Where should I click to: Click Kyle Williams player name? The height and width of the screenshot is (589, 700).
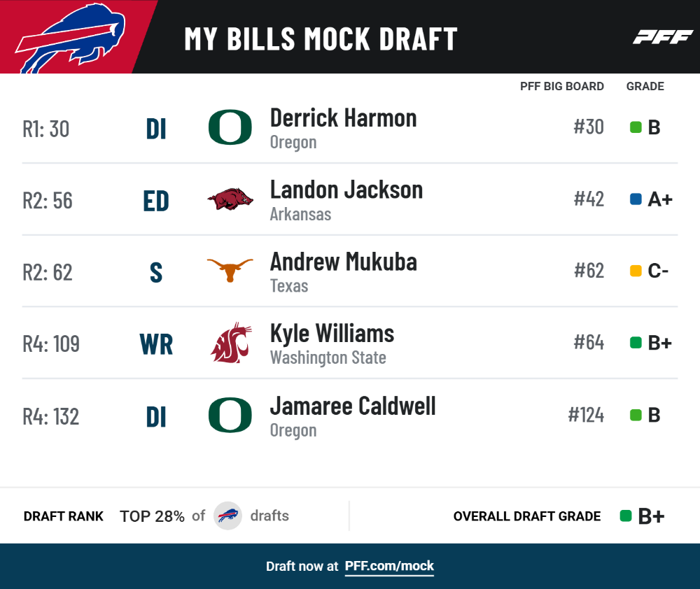[x=332, y=334]
